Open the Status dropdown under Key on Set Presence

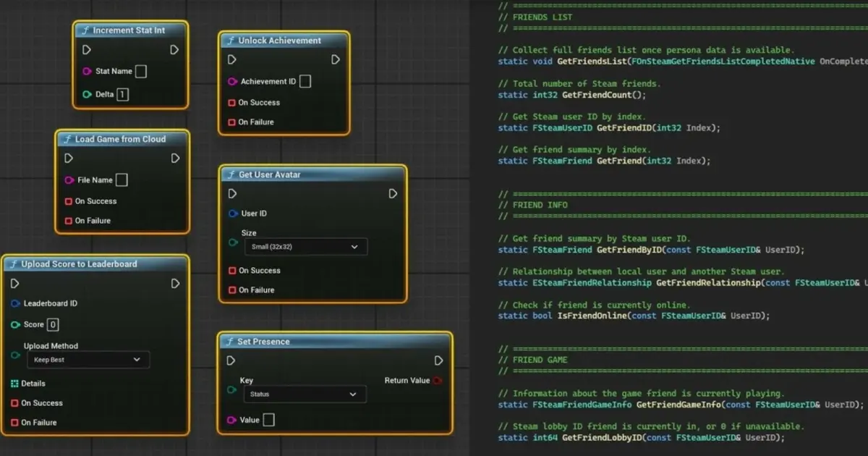(x=305, y=394)
